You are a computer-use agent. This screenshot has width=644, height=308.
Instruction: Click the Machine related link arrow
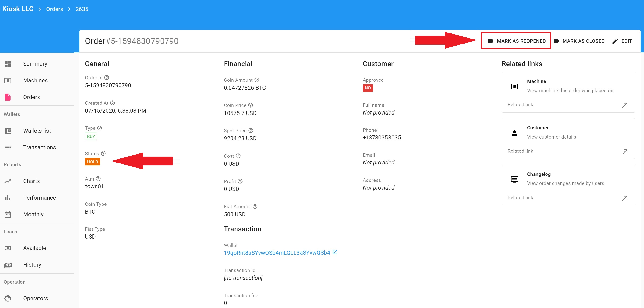point(625,105)
